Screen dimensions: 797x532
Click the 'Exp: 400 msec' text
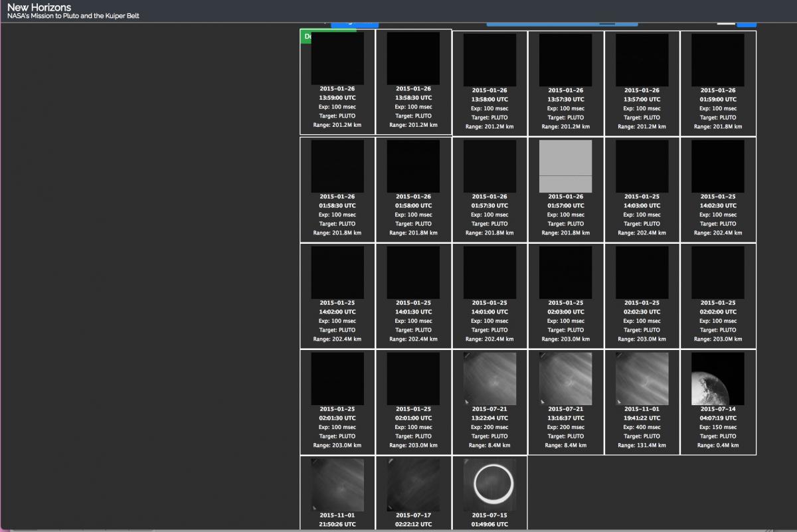(642, 427)
